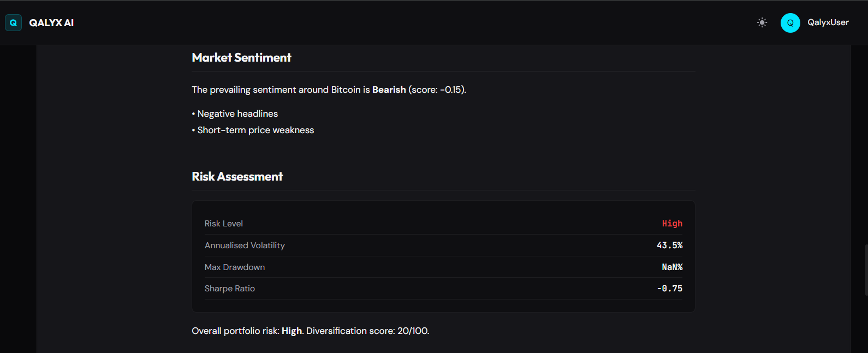Select the Market Sentiment heading
The height and width of the screenshot is (353, 868).
click(x=241, y=57)
